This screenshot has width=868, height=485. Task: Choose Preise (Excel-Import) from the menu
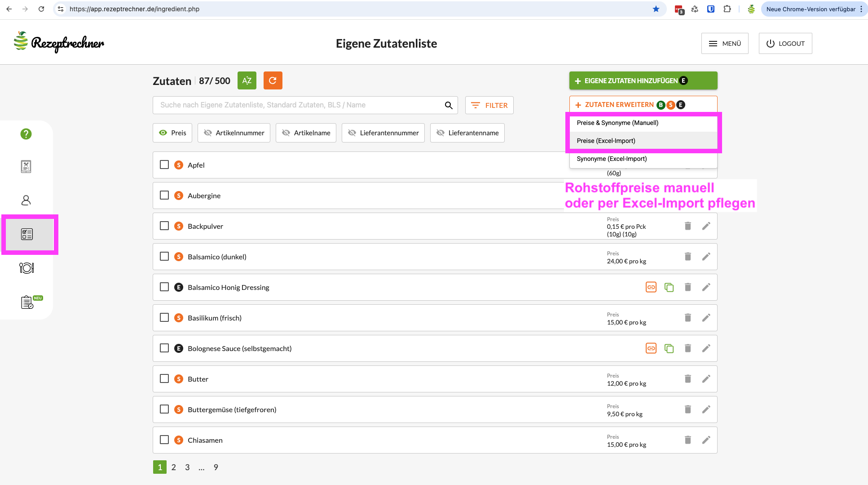pyautogui.click(x=606, y=141)
